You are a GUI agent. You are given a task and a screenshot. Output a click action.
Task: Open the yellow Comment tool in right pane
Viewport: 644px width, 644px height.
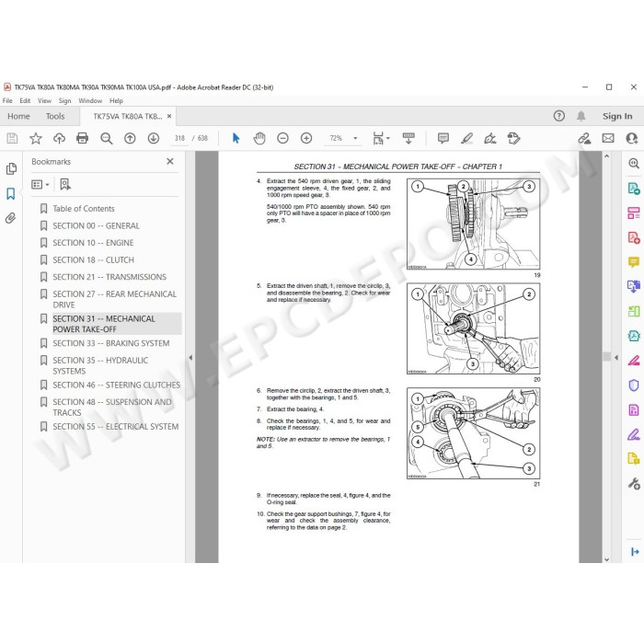click(634, 261)
